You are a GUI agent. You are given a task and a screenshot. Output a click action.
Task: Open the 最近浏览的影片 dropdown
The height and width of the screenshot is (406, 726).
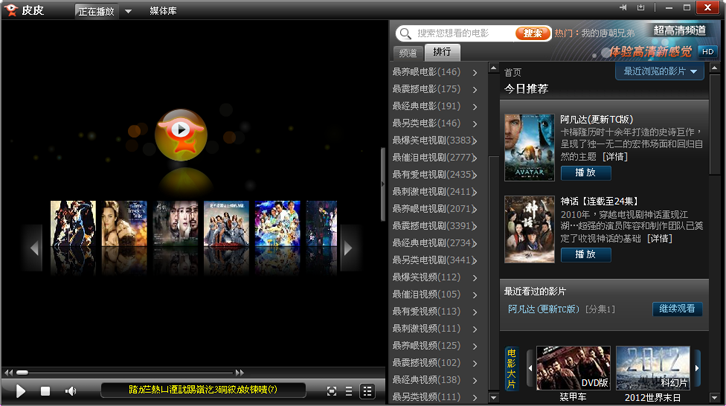tap(663, 72)
